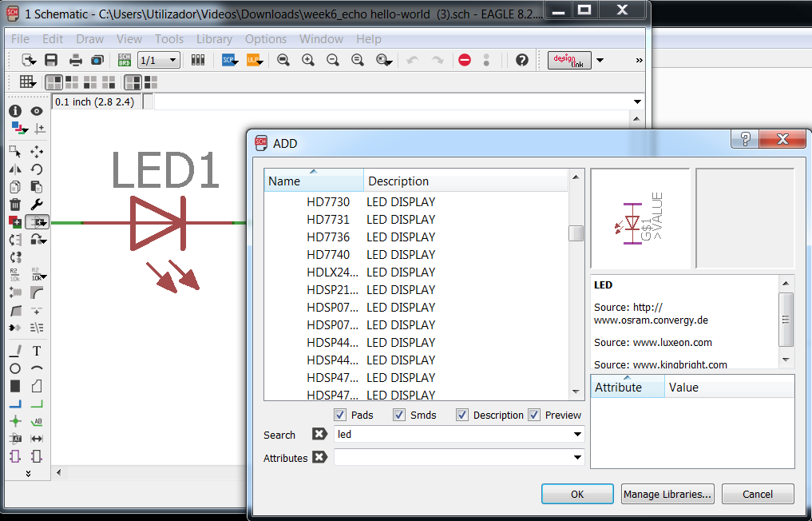Screen dimensions: 812x521
Task: Click the Print icon in toolbar
Action: click(x=76, y=60)
